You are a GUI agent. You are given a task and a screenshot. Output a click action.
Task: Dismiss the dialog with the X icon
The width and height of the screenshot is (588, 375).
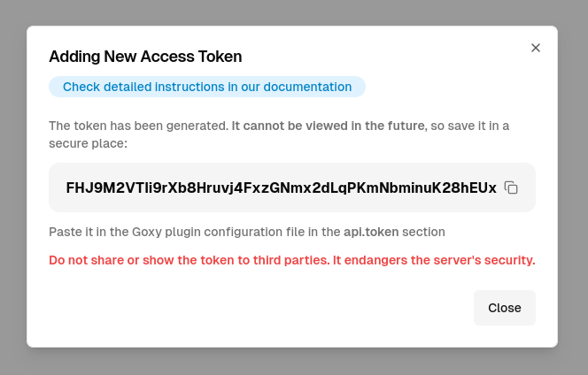[535, 48]
